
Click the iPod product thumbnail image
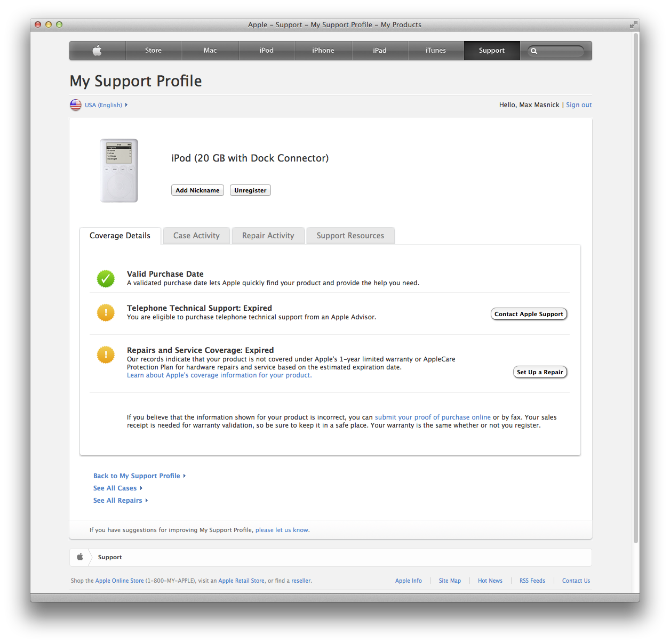(x=119, y=171)
